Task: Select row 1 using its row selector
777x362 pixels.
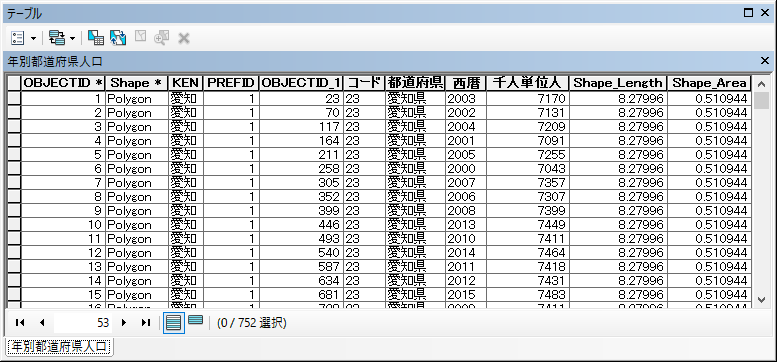Action: [13, 99]
